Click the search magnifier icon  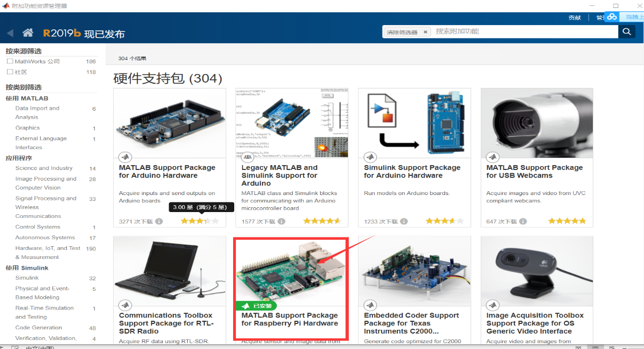(x=626, y=31)
